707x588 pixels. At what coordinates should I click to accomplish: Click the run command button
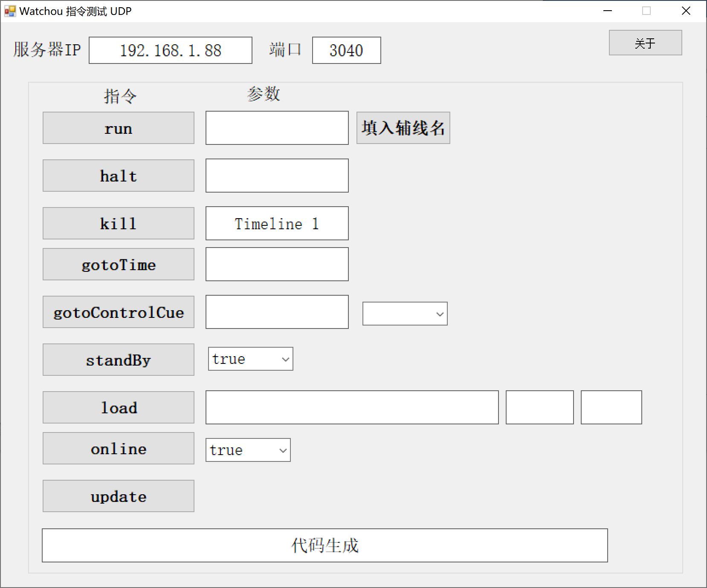pyautogui.click(x=118, y=128)
